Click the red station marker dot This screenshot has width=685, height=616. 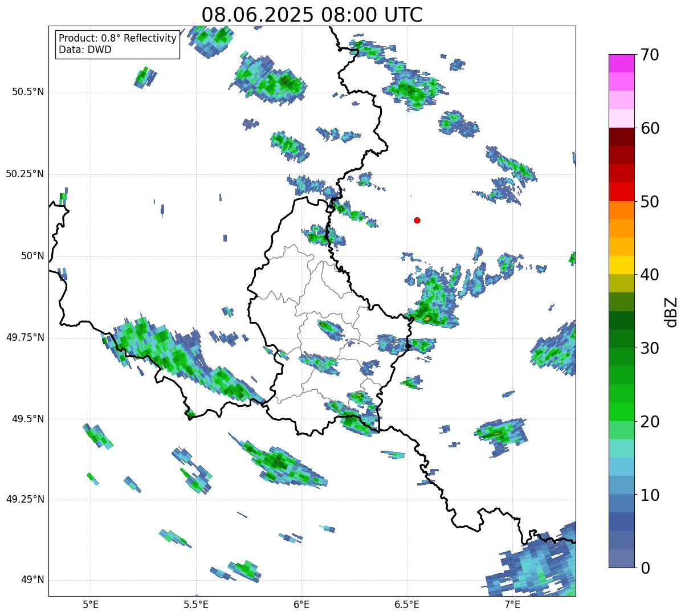417,220
